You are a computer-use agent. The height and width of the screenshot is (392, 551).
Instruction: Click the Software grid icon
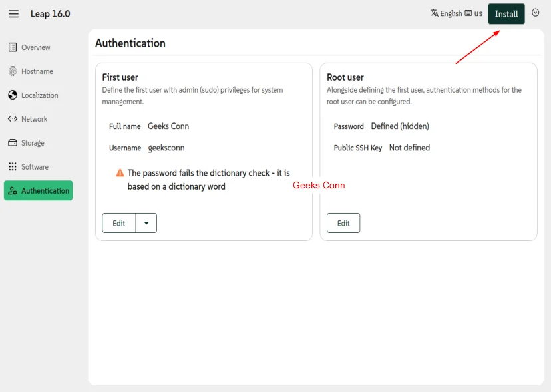(13, 167)
